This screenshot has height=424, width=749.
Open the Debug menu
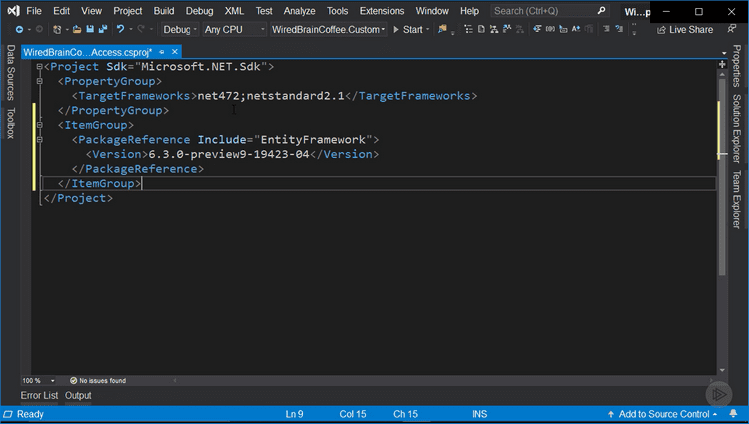[x=199, y=11]
